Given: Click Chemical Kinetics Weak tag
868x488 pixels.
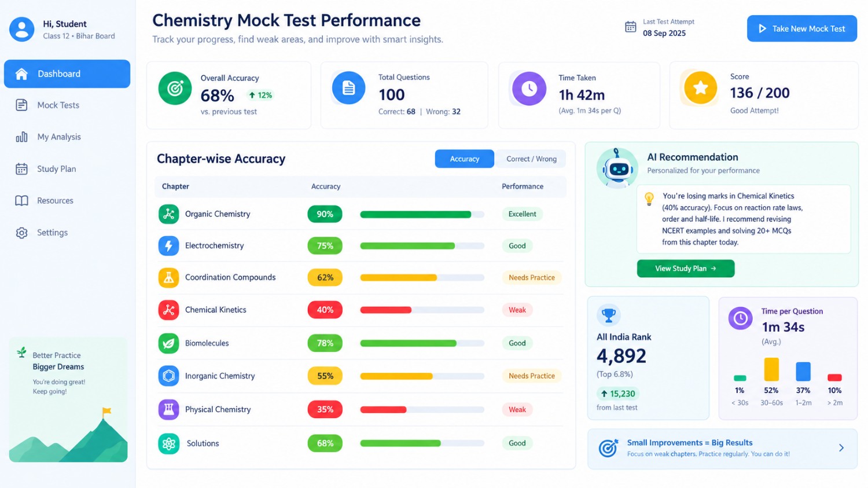Looking at the screenshot, I should (x=517, y=310).
